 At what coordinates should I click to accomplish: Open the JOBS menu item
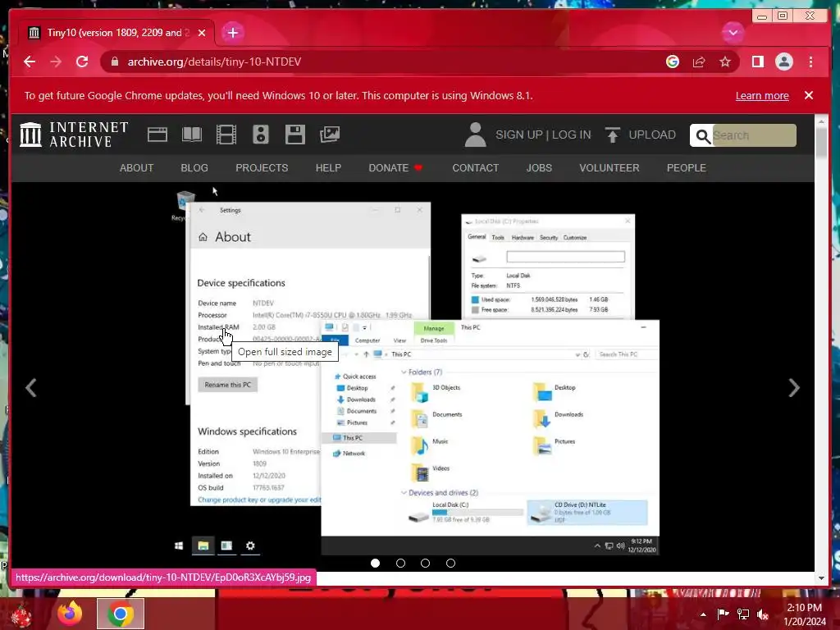pyautogui.click(x=539, y=167)
